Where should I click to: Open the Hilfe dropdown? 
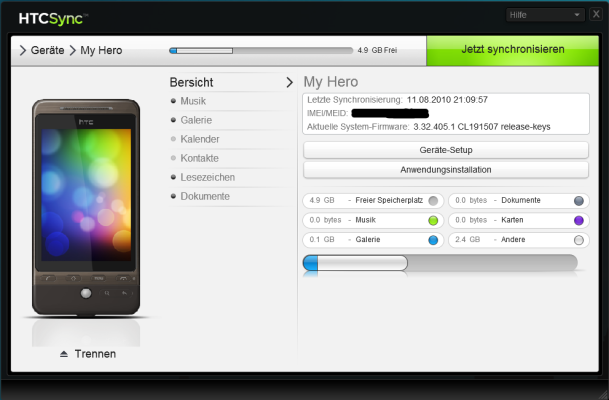coord(545,15)
